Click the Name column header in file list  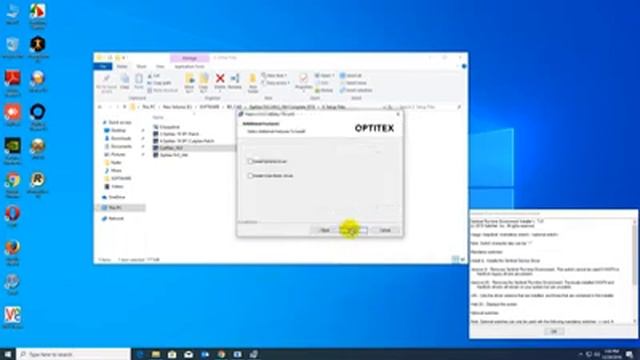[x=158, y=118]
